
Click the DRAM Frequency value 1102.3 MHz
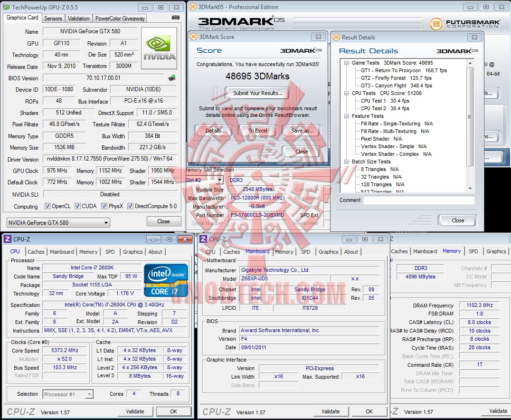click(479, 305)
